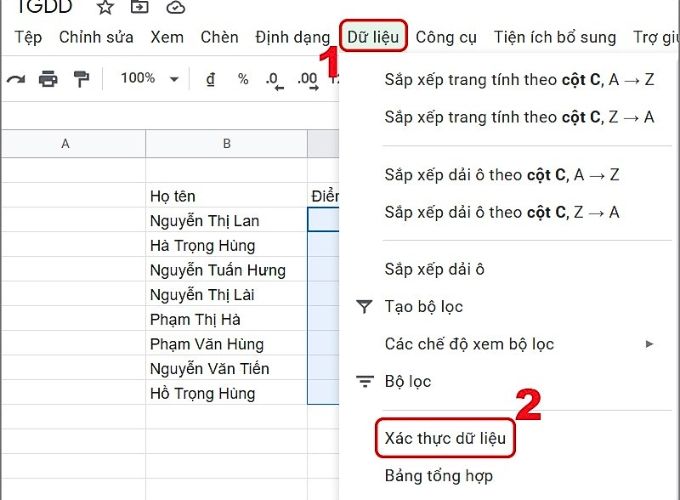
Task: Choose Xác thực dữ liệu
Action: [445, 438]
